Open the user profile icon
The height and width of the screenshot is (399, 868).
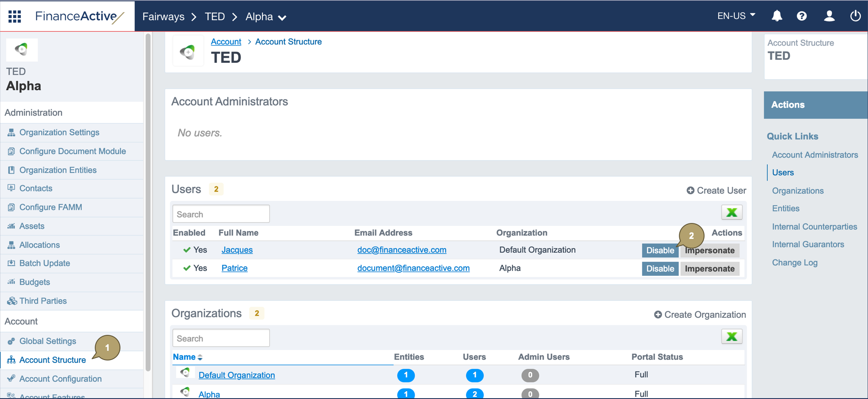point(829,16)
